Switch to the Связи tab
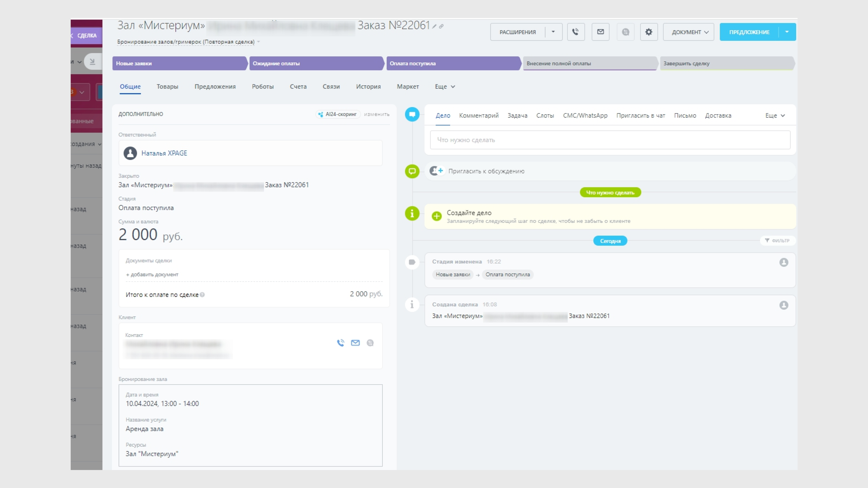The height and width of the screenshot is (488, 868). (x=331, y=87)
